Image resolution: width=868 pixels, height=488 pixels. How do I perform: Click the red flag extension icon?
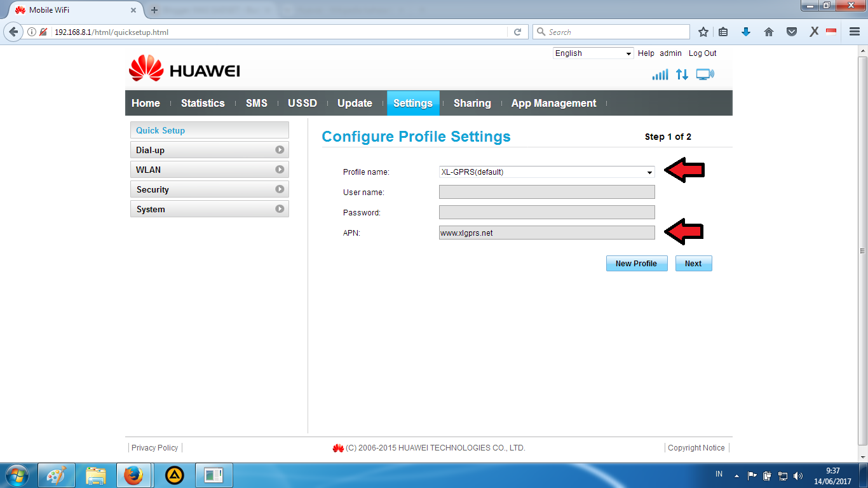coord(831,30)
